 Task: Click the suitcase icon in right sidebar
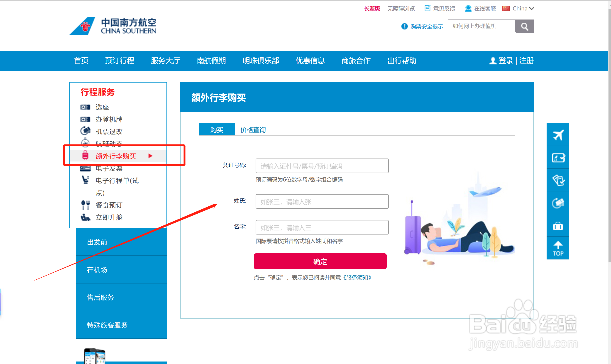click(557, 226)
